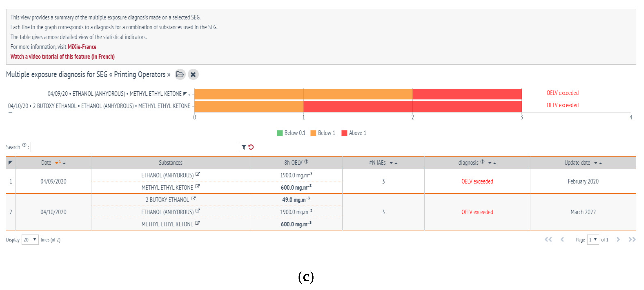Click in the Search input field
This screenshot has width=644, height=290.
pos(134,147)
